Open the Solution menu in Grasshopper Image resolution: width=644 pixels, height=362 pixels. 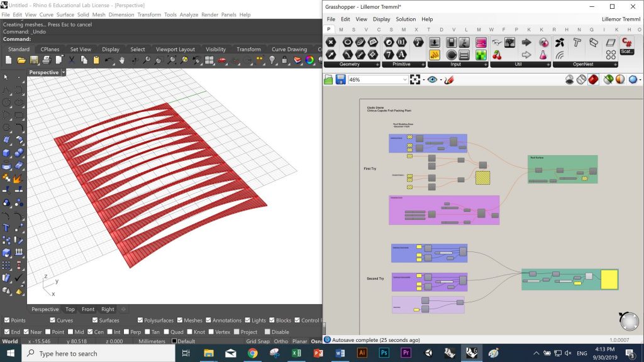406,19
